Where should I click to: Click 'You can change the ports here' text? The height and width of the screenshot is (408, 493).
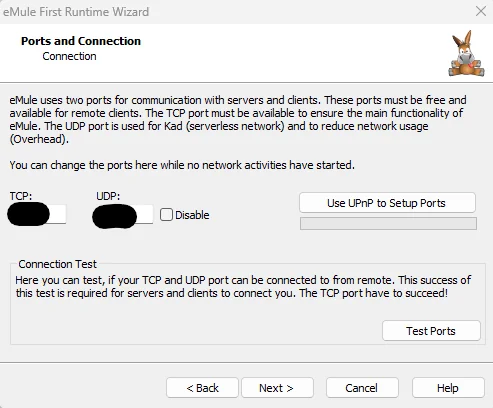[182, 165]
